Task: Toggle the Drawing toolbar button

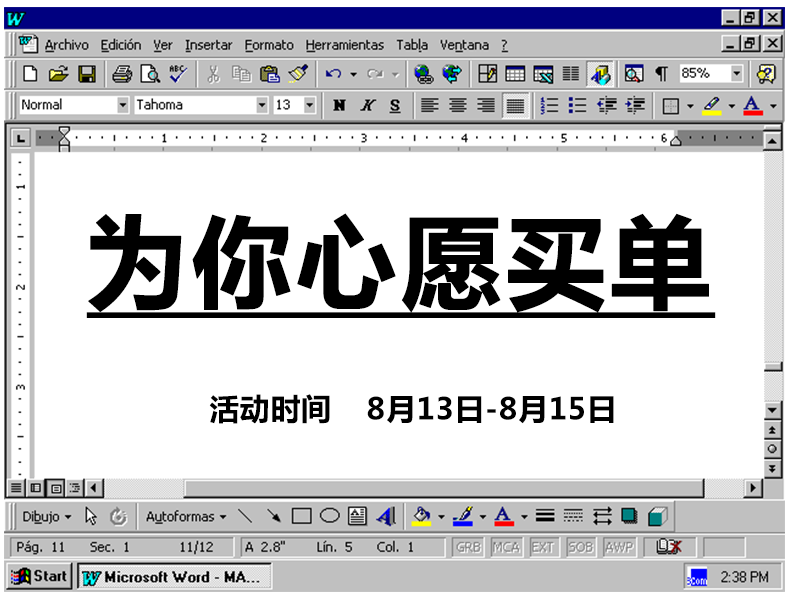Action: point(600,75)
